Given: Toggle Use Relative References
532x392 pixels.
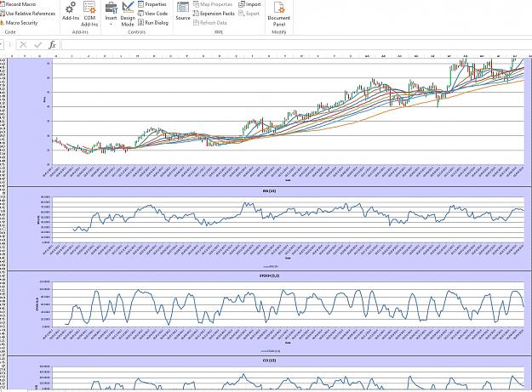Looking at the screenshot, I should (27, 14).
